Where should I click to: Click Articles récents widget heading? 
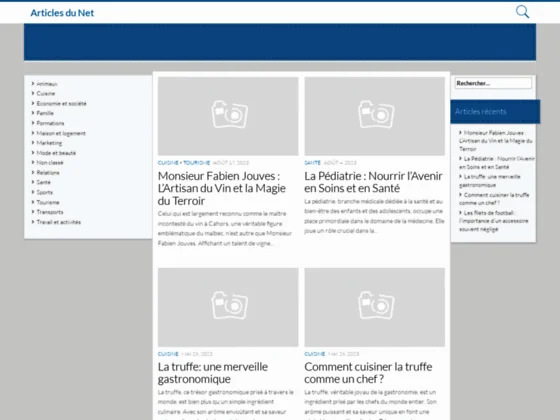click(481, 111)
